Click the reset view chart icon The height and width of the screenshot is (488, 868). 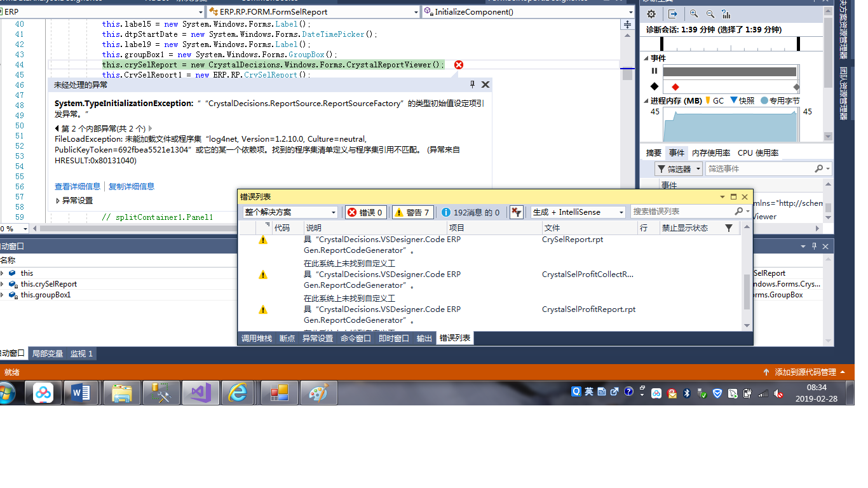tap(726, 14)
